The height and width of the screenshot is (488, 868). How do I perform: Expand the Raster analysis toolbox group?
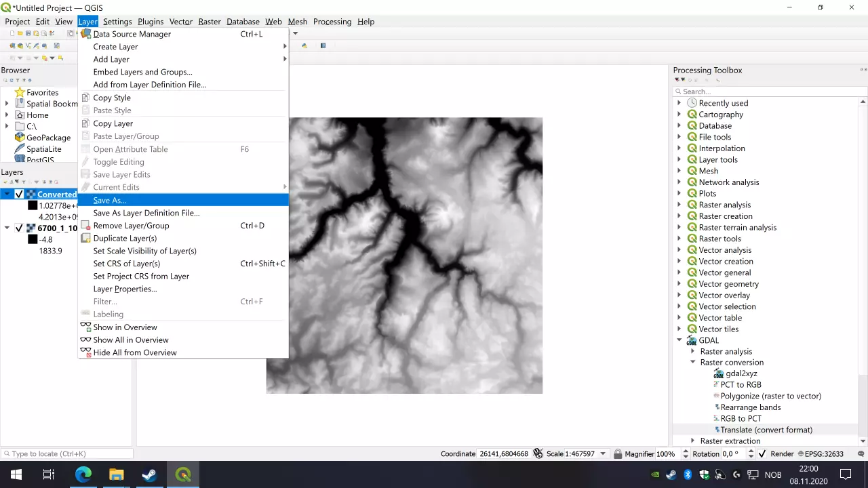(x=679, y=205)
